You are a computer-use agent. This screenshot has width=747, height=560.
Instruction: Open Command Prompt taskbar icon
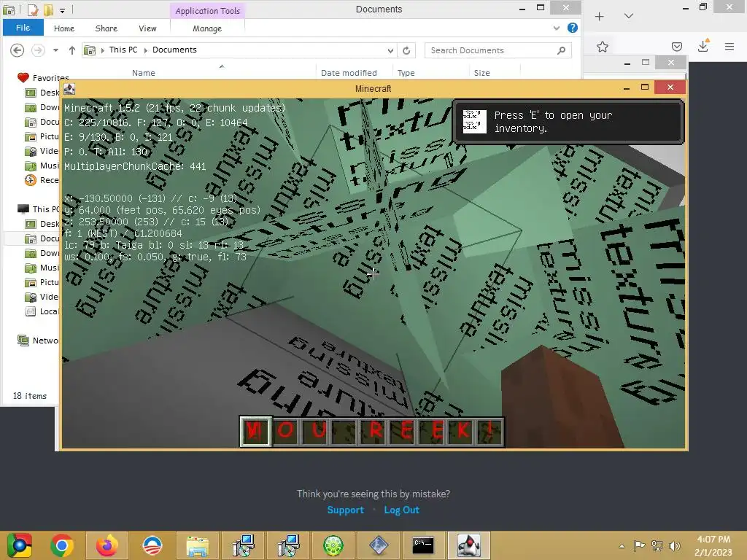423,545
